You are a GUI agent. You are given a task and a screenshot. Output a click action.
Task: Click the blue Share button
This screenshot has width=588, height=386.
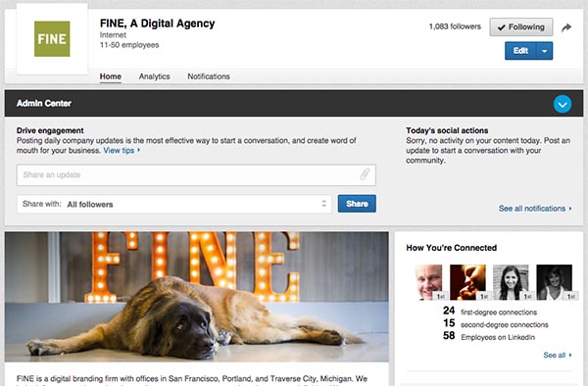[357, 204]
